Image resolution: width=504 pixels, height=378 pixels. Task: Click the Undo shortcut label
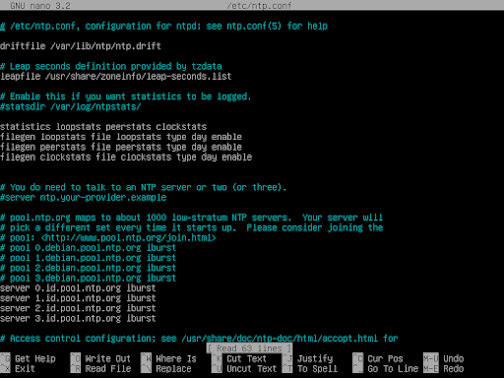453,359
